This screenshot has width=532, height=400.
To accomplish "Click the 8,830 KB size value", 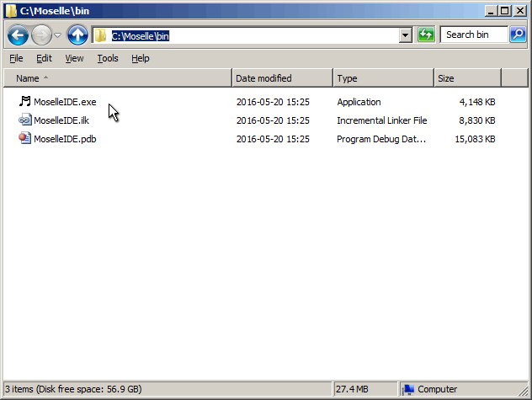I will (x=477, y=120).
